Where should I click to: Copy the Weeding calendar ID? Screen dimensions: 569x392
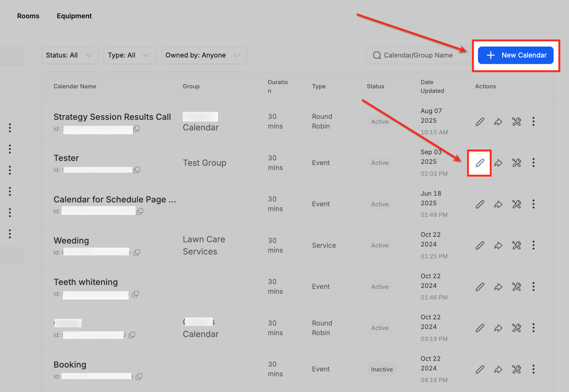tap(137, 253)
